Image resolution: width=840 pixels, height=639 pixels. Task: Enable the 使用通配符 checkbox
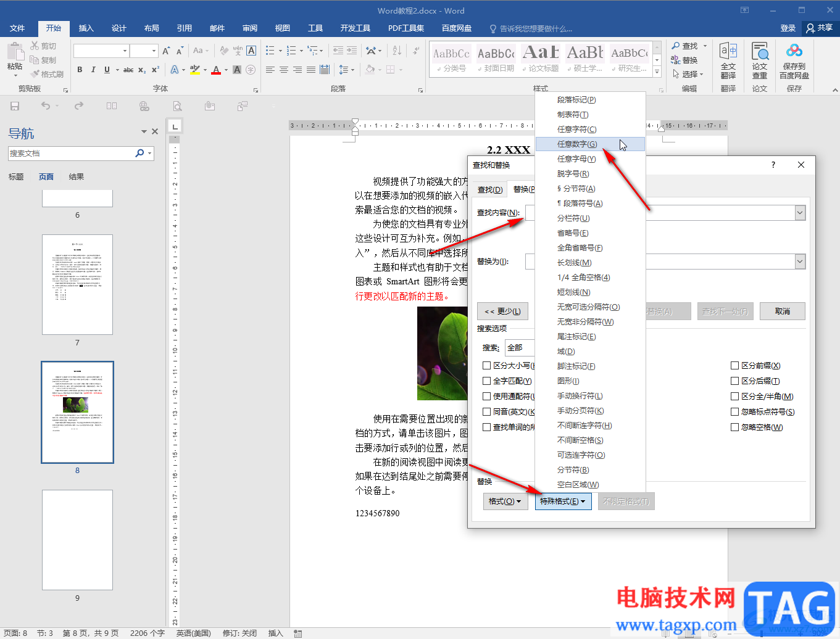[x=487, y=397]
